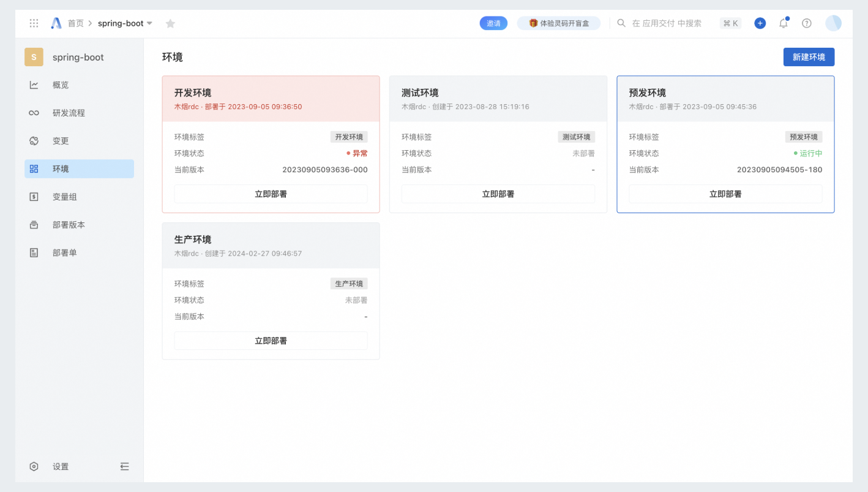Open notifications bell icon
This screenshot has width=868, height=492.
(x=784, y=23)
